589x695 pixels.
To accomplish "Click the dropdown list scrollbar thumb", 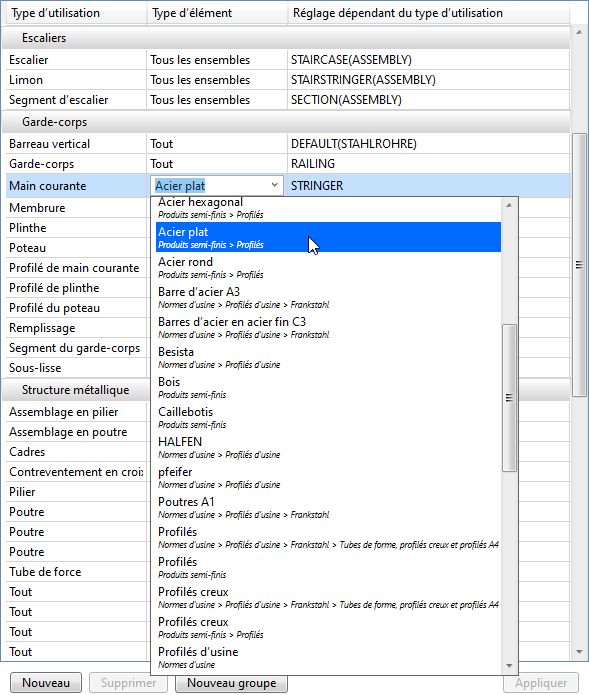I will click(x=509, y=398).
